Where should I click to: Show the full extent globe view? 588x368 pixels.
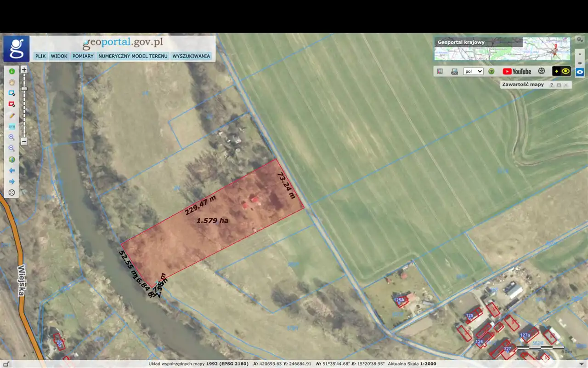(12, 160)
